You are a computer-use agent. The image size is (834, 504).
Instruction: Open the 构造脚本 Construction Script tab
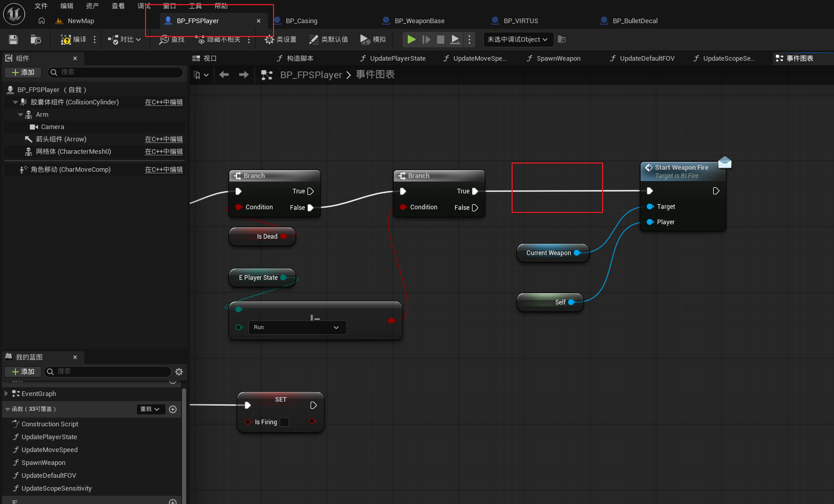295,59
